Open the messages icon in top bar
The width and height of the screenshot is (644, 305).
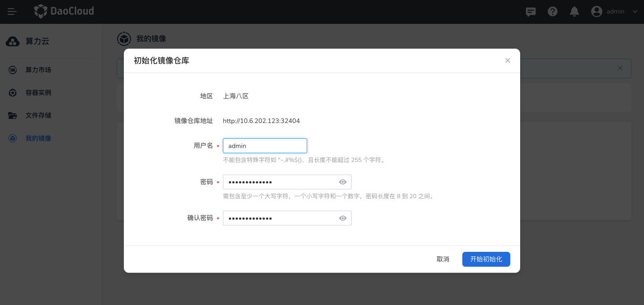click(531, 11)
